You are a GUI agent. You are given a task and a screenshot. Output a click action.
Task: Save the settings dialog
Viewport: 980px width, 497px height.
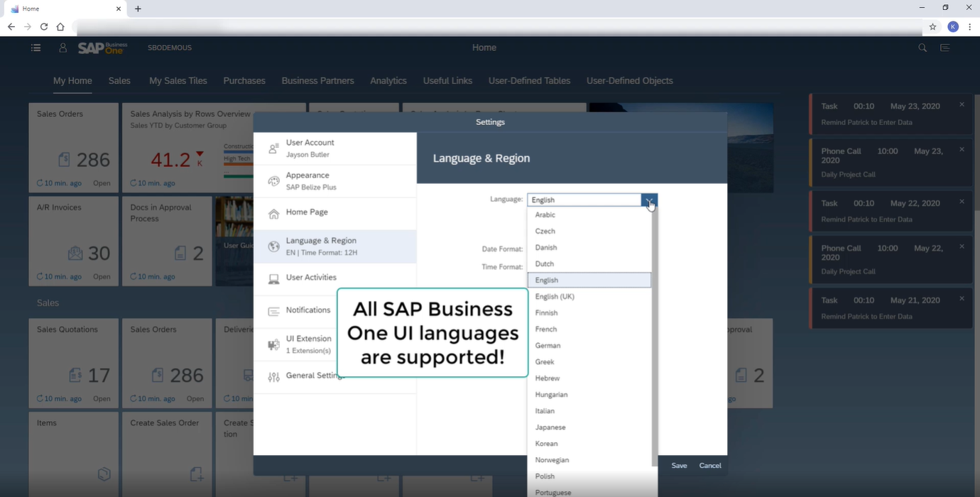click(680, 466)
